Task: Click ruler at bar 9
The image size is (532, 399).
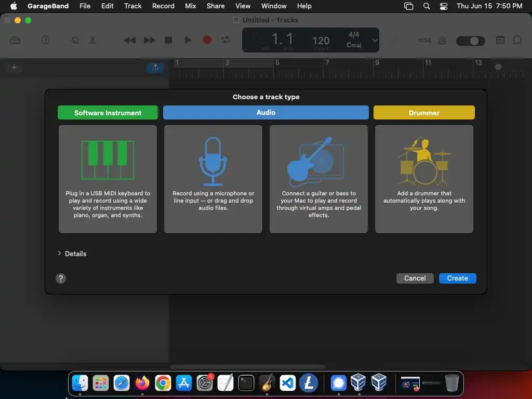Action: [377, 63]
